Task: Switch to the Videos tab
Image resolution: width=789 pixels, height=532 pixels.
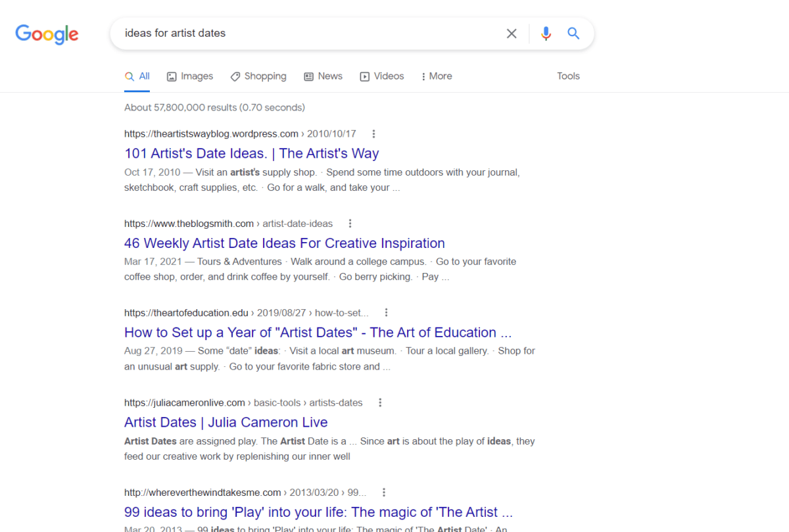Action: click(x=382, y=76)
